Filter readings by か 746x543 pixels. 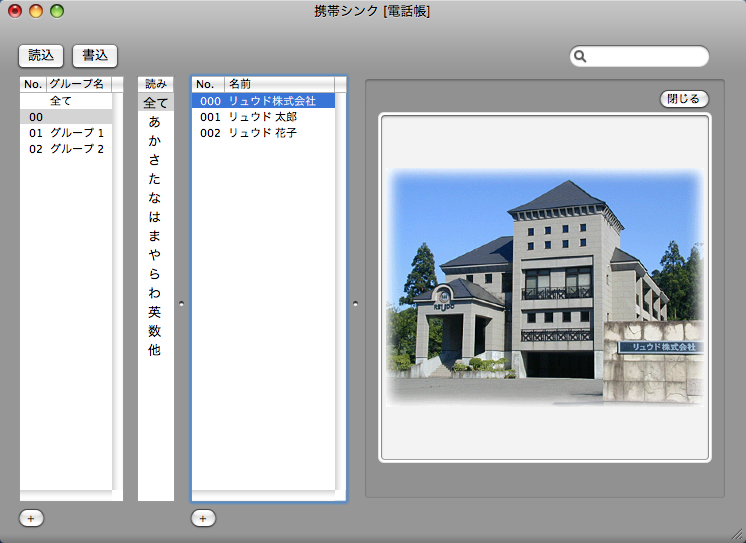coord(155,140)
